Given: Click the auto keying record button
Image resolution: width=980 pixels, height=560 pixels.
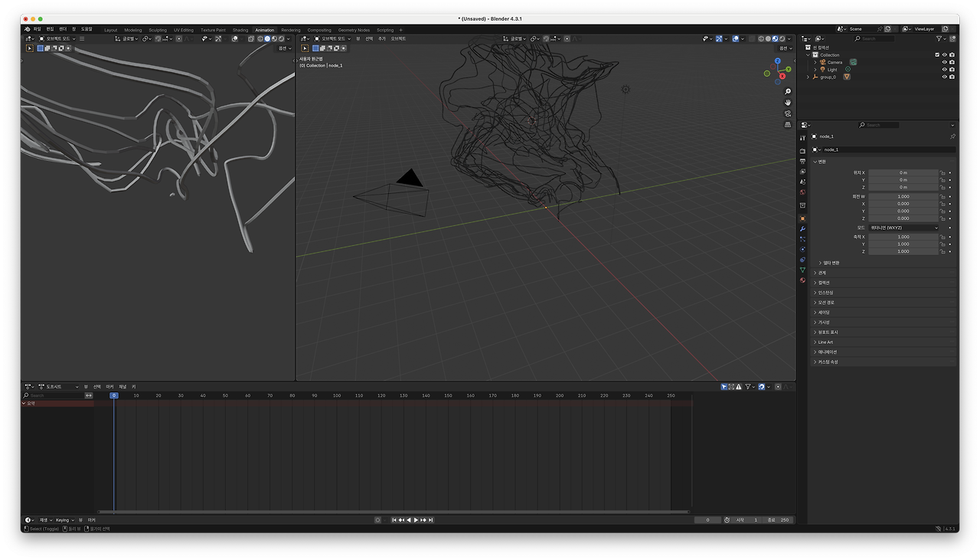Looking at the screenshot, I should pyautogui.click(x=377, y=520).
